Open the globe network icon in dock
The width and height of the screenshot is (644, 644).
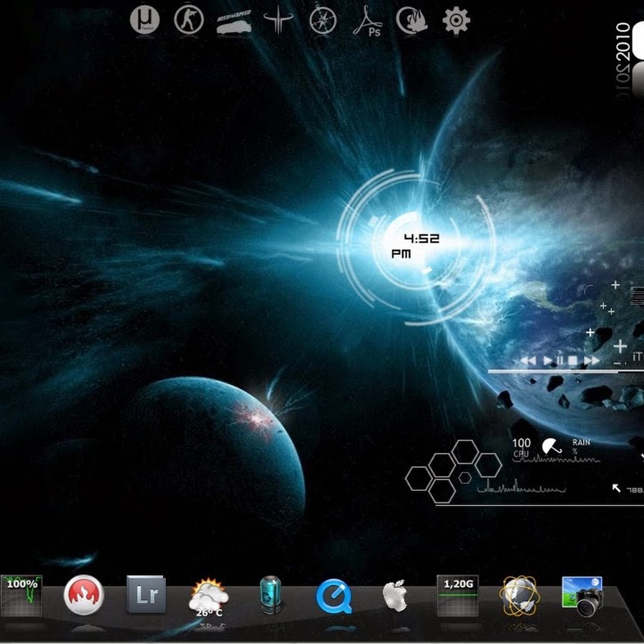(518, 595)
